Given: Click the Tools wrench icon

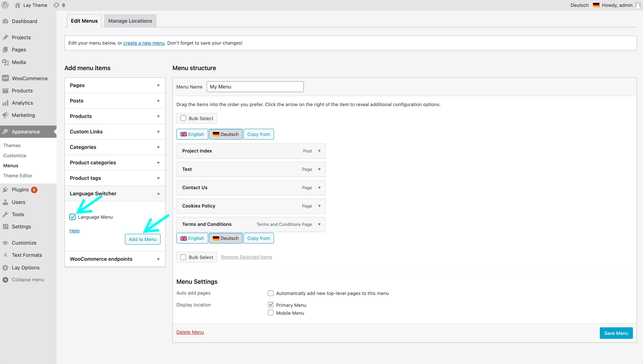Looking at the screenshot, I should click(x=6, y=214).
